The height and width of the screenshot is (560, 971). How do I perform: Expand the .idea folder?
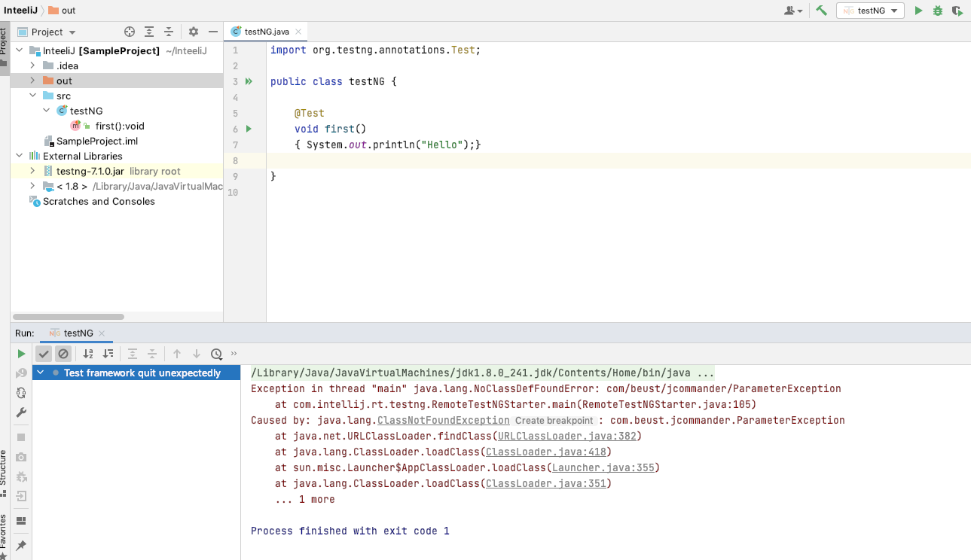click(x=32, y=65)
